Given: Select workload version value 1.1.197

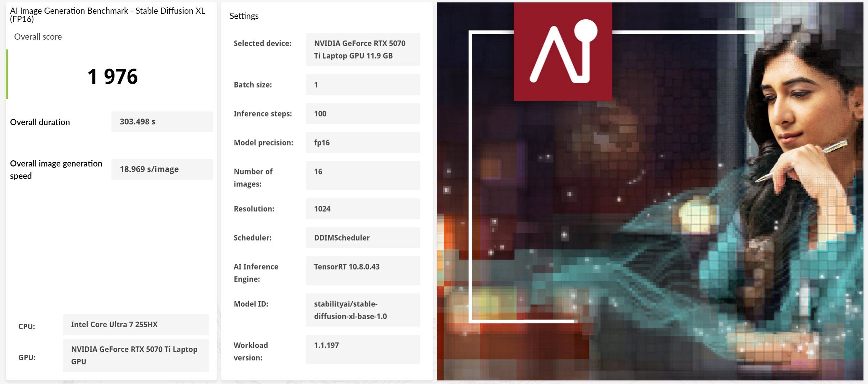Looking at the screenshot, I should pyautogui.click(x=363, y=349).
